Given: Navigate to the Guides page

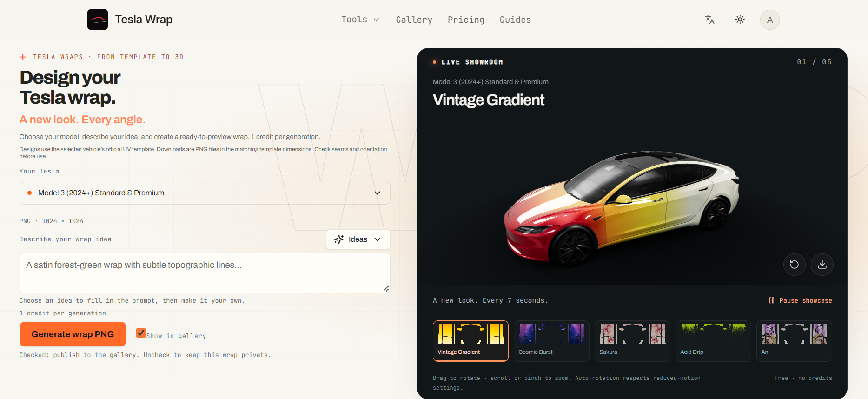Looking at the screenshot, I should pos(515,20).
